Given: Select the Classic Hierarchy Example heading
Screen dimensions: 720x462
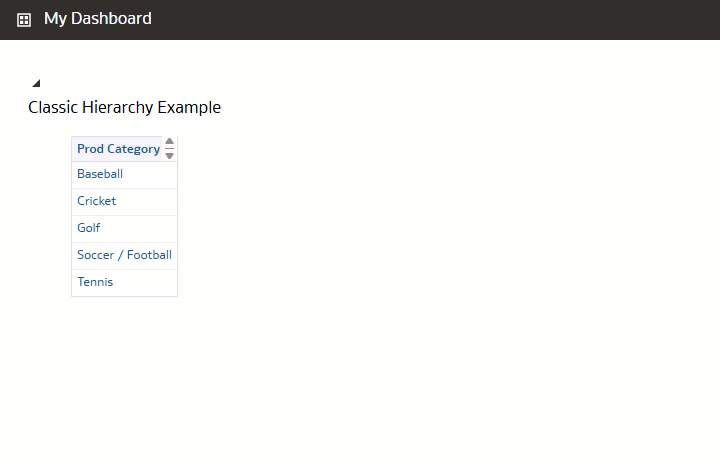Looking at the screenshot, I should 124,107.
